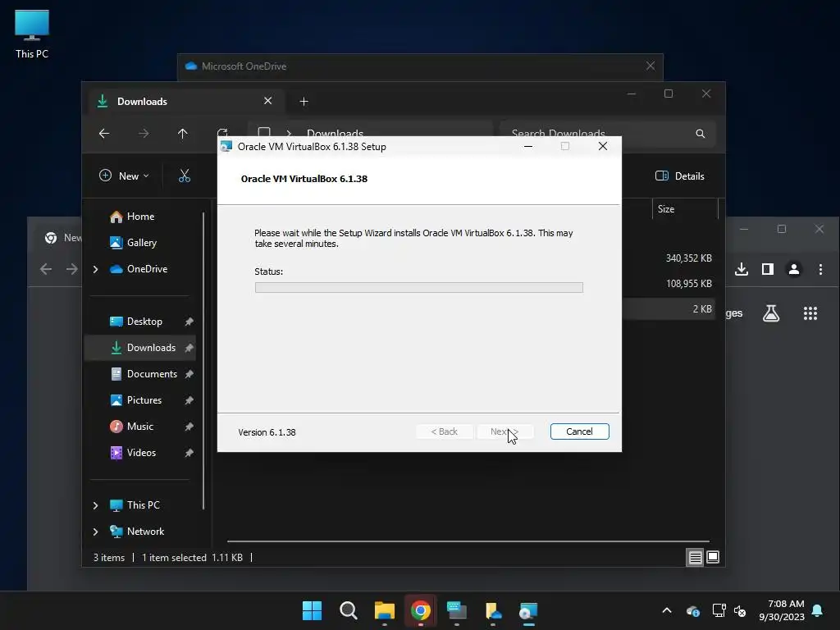This screenshot has height=630, width=840.
Task: Go back in File Explorer Downloads window
Action: coord(104,134)
